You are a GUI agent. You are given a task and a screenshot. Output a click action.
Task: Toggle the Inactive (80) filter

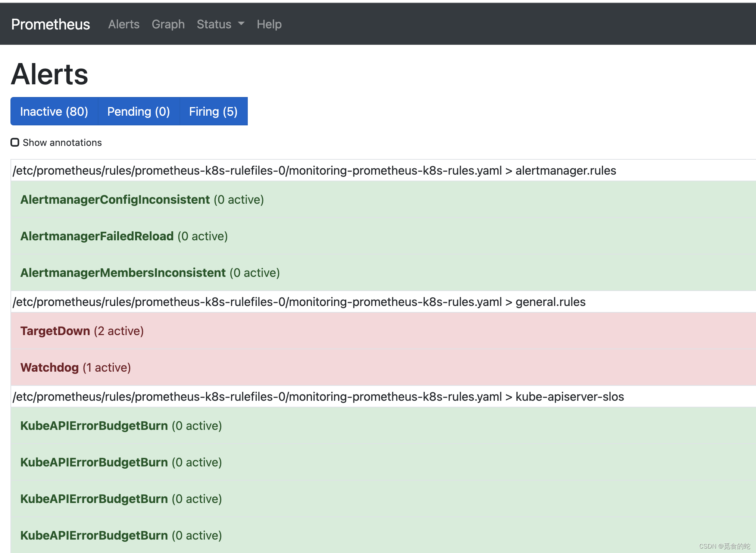(x=54, y=111)
